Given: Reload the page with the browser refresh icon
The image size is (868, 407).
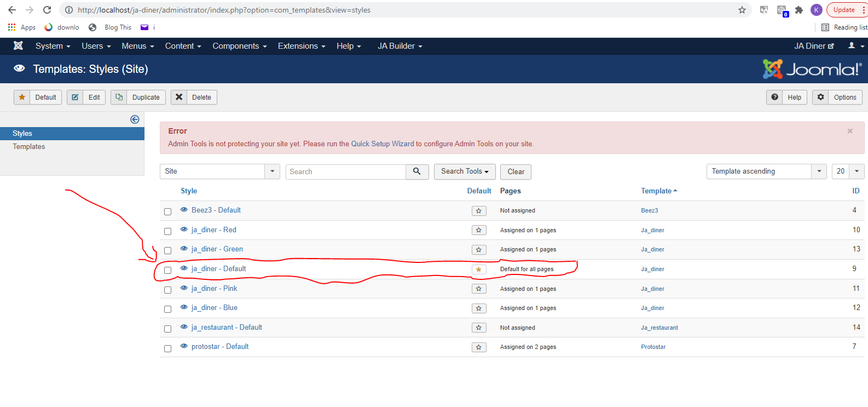Looking at the screenshot, I should pyautogui.click(x=47, y=10).
